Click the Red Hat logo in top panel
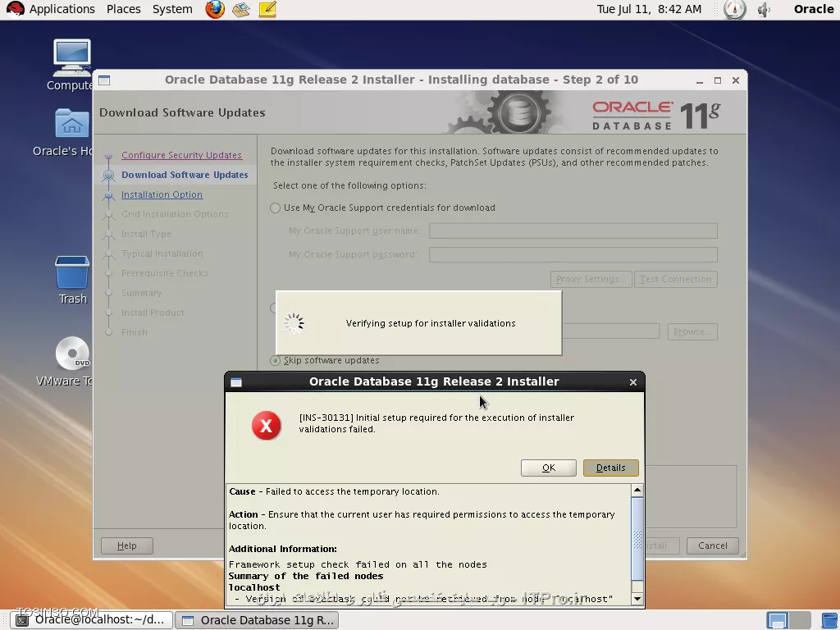 [x=15, y=9]
